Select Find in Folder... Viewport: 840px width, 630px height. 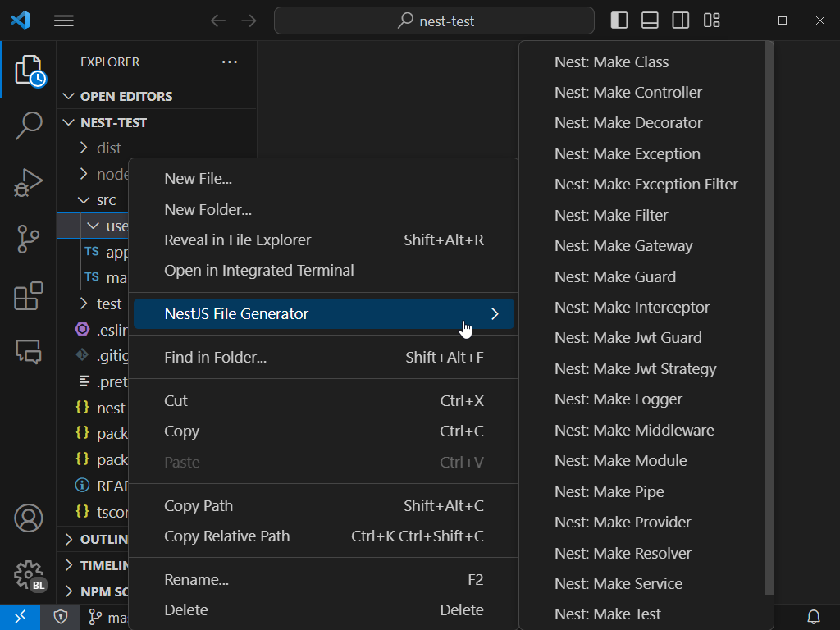point(323,358)
